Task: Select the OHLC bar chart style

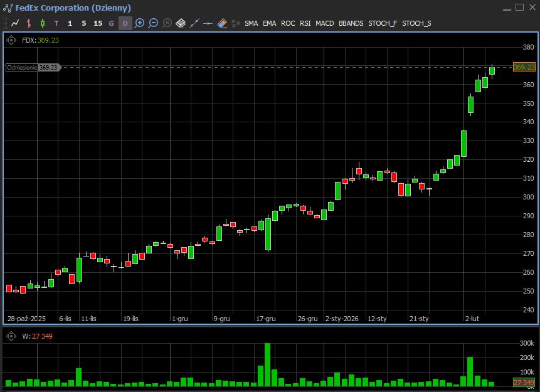Action: click(29, 23)
